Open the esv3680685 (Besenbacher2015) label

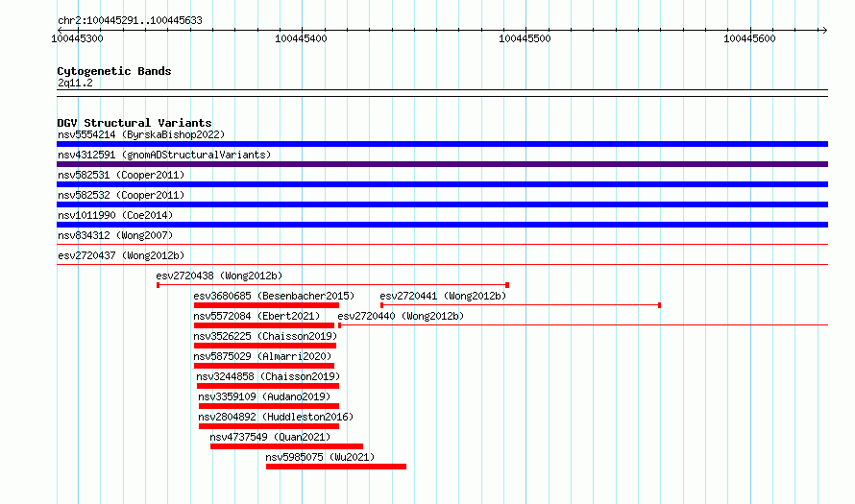click(274, 296)
